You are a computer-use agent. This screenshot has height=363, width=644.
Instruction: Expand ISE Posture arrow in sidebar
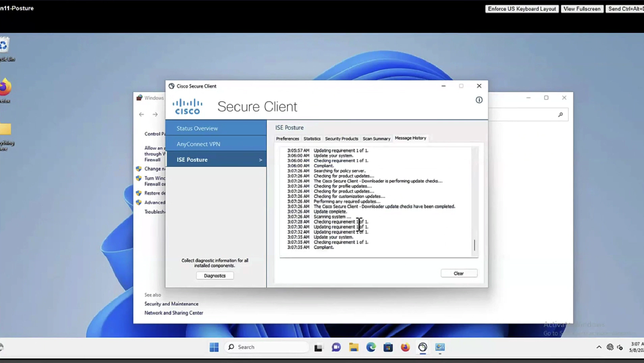(261, 160)
